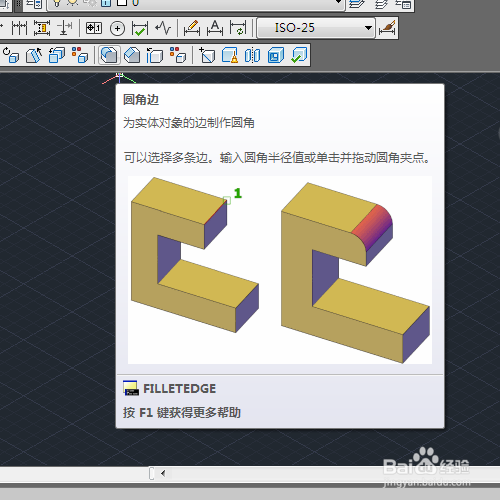500x500 pixels.
Task: Toggle the layer light bulb on/off
Action: tap(57, 3)
